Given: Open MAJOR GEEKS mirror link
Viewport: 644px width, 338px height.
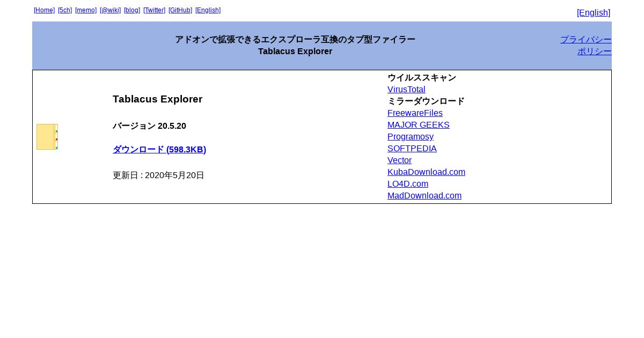Looking at the screenshot, I should (x=419, y=125).
